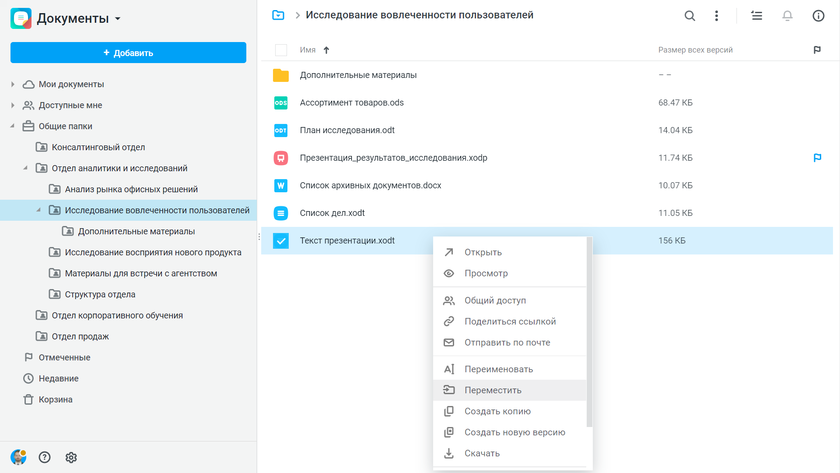Toggle the view mode list icon

(756, 16)
